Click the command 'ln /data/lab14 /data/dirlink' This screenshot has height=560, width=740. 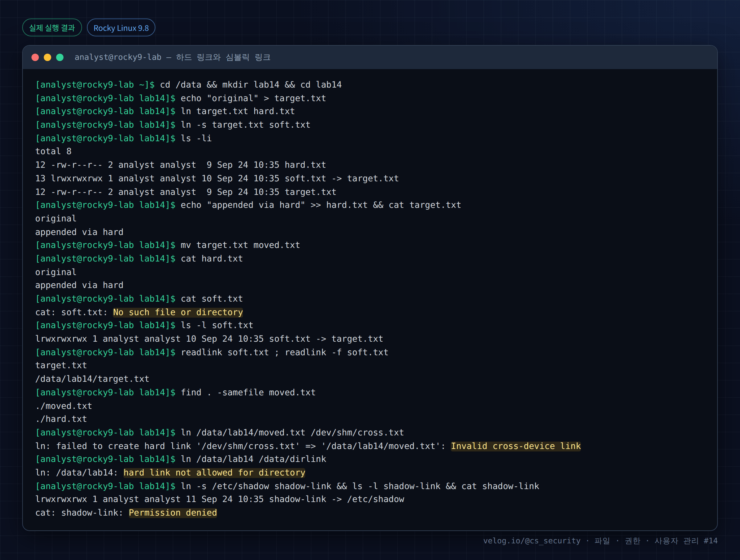click(x=253, y=459)
